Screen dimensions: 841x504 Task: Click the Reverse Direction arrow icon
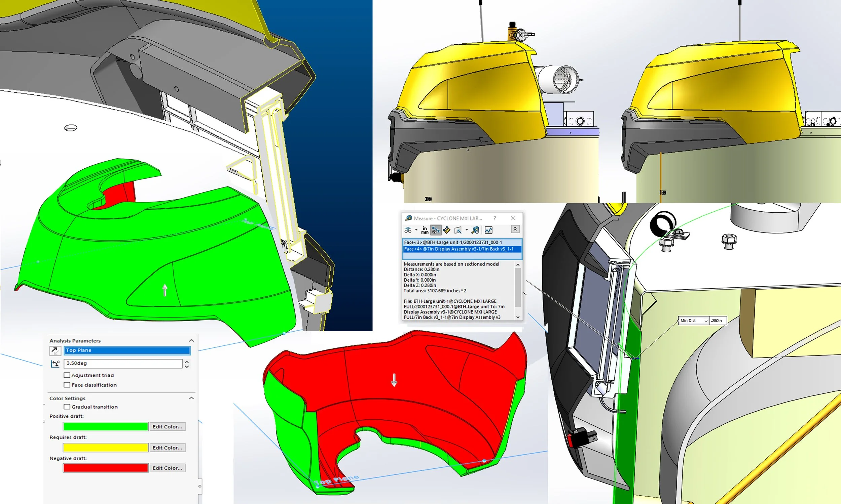click(x=55, y=350)
